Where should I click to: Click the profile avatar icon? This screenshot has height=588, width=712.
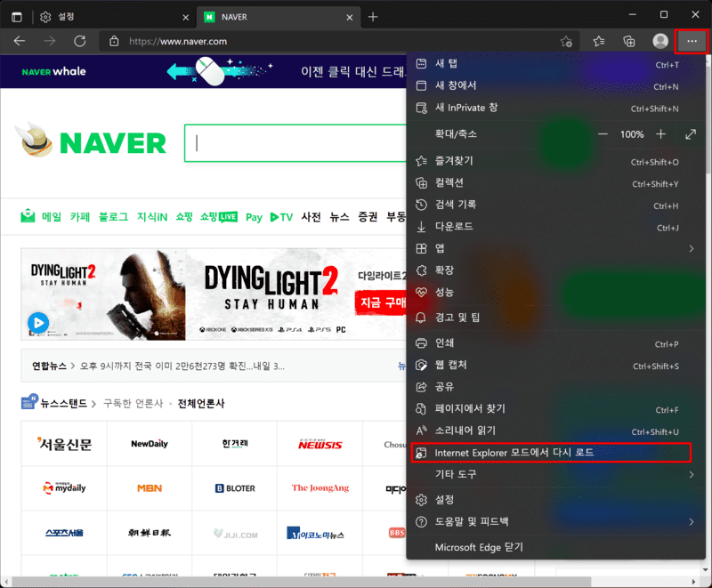[659, 41]
